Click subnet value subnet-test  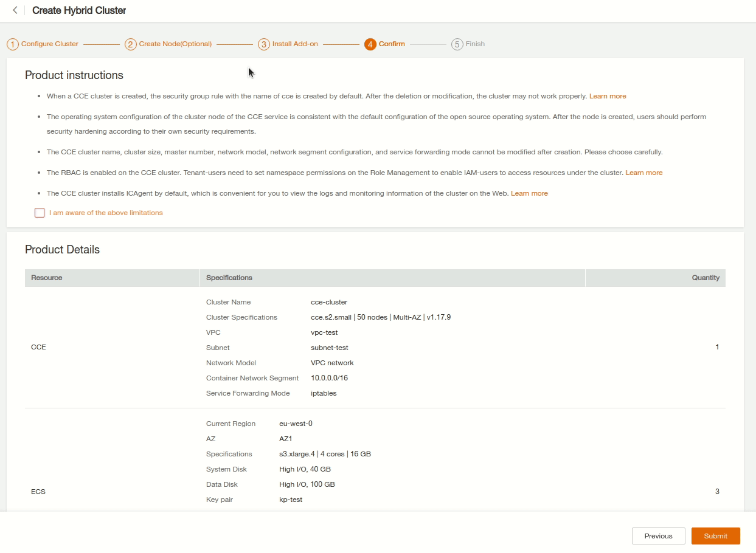click(330, 348)
